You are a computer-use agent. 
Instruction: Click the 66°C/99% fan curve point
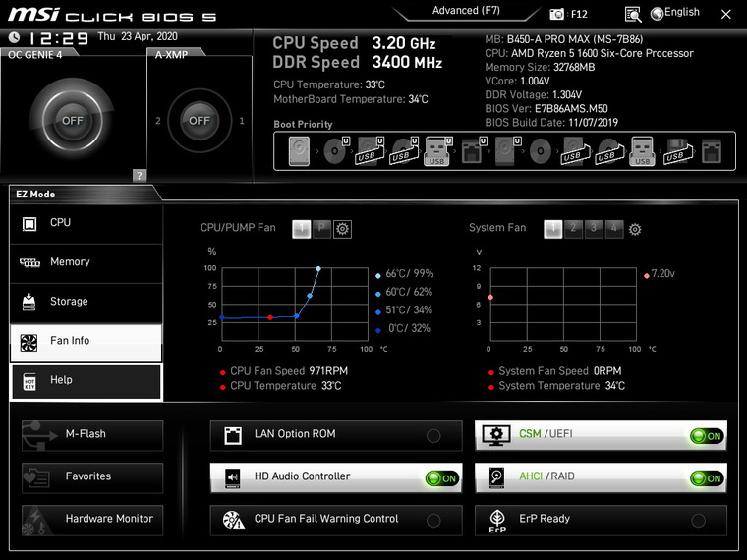tap(318, 269)
